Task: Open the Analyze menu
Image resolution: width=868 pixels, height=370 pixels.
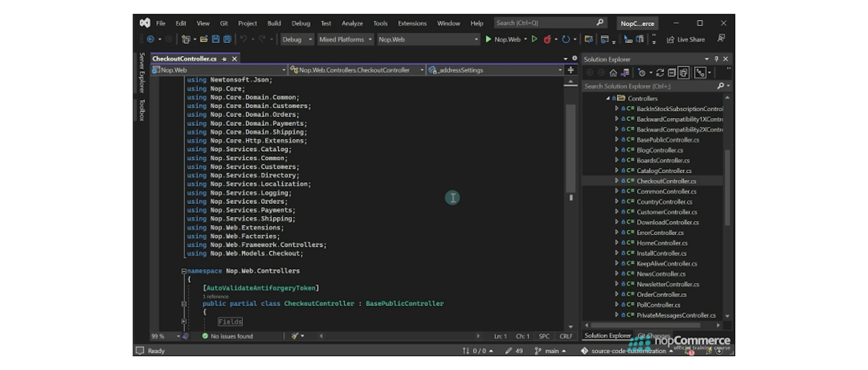Action: 352,23
